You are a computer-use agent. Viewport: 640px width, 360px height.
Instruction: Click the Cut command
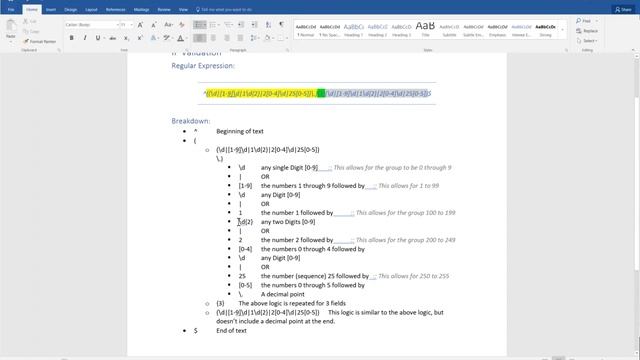click(x=30, y=21)
